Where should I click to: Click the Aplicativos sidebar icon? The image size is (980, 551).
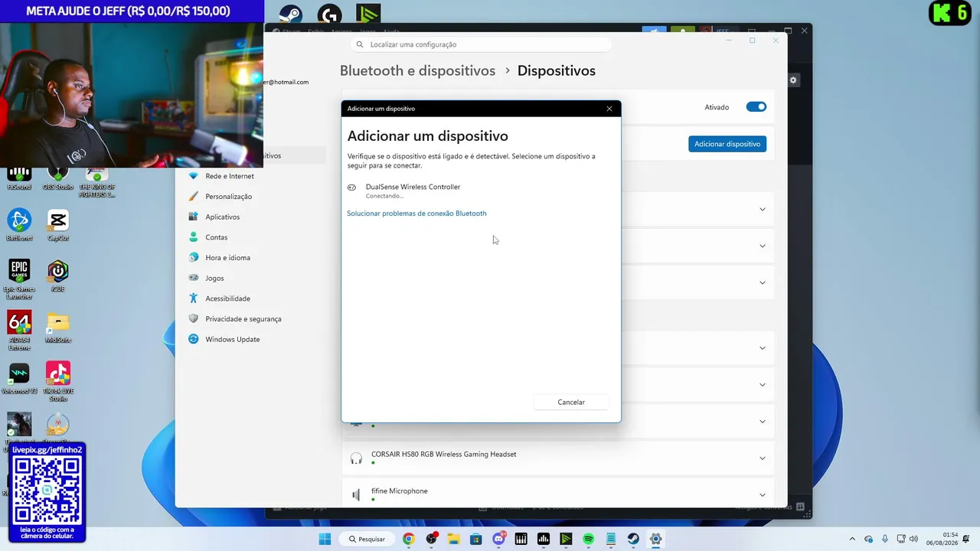pos(193,217)
